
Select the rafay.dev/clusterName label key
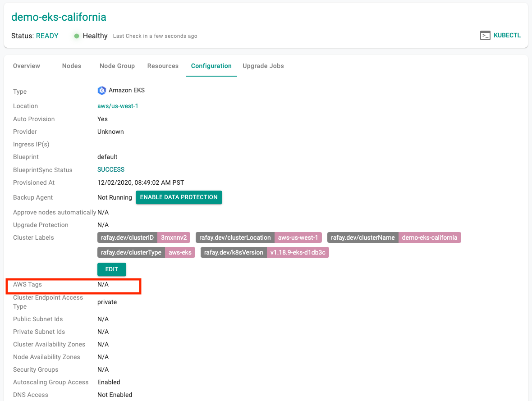(362, 237)
